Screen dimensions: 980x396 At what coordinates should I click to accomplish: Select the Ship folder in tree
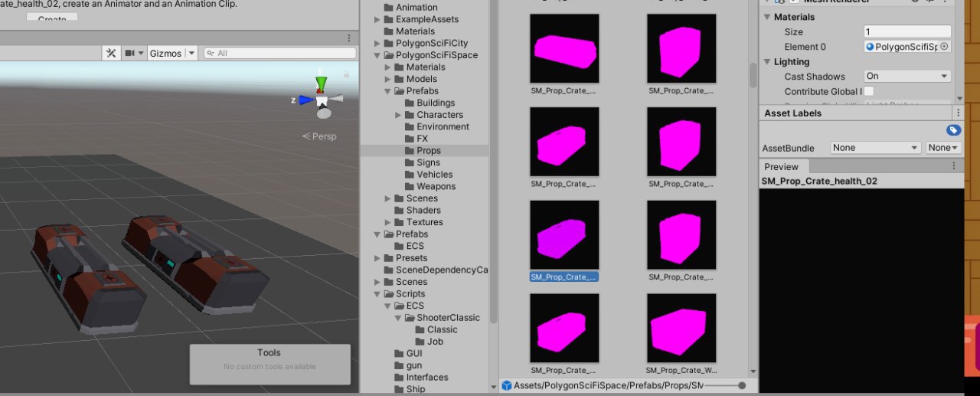pos(416,389)
